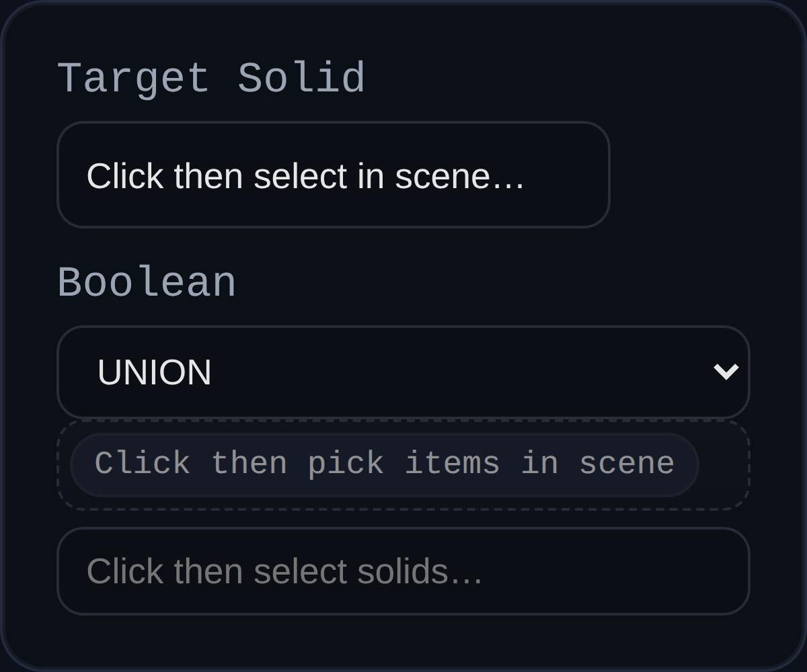Click the Boolean section label
The height and width of the screenshot is (672, 807).
point(147,282)
